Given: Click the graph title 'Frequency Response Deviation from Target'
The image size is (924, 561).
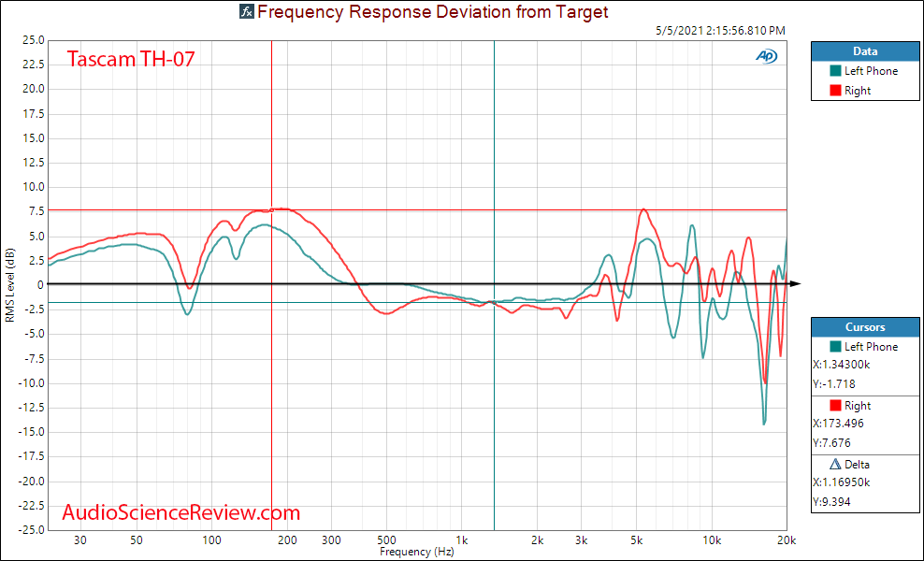Looking at the screenshot, I should coord(432,11).
